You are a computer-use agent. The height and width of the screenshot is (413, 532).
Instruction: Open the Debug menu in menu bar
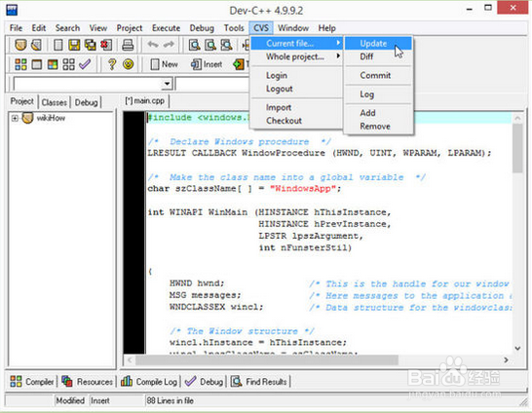coord(202,28)
